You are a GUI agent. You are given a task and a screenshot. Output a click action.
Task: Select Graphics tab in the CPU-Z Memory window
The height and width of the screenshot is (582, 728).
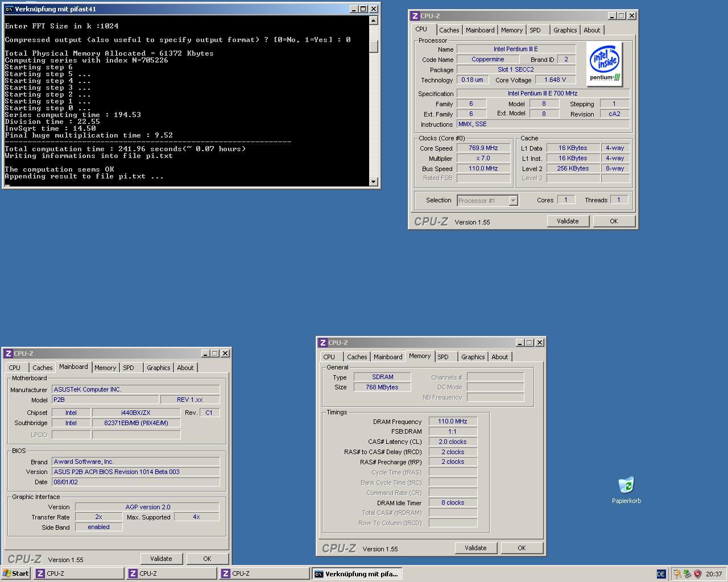point(473,357)
